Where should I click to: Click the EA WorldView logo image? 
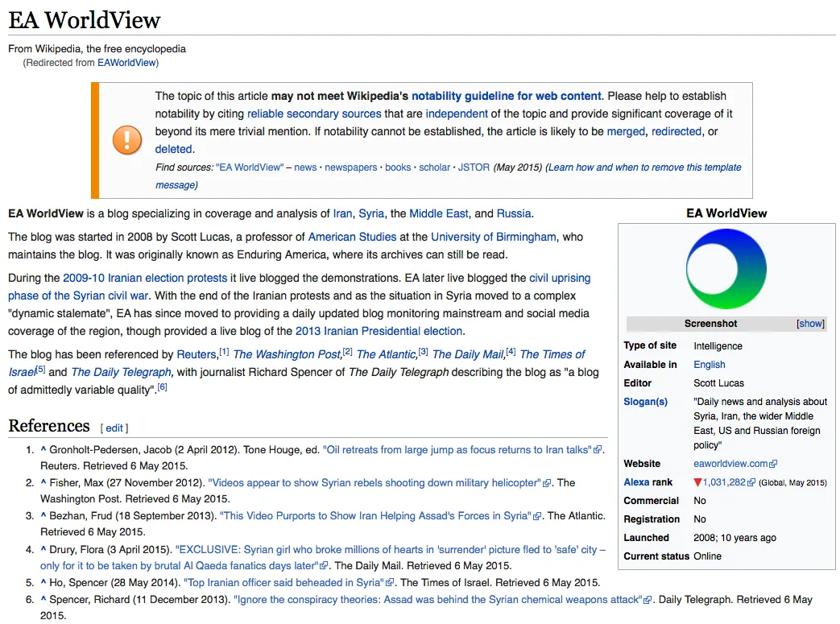coord(726,268)
